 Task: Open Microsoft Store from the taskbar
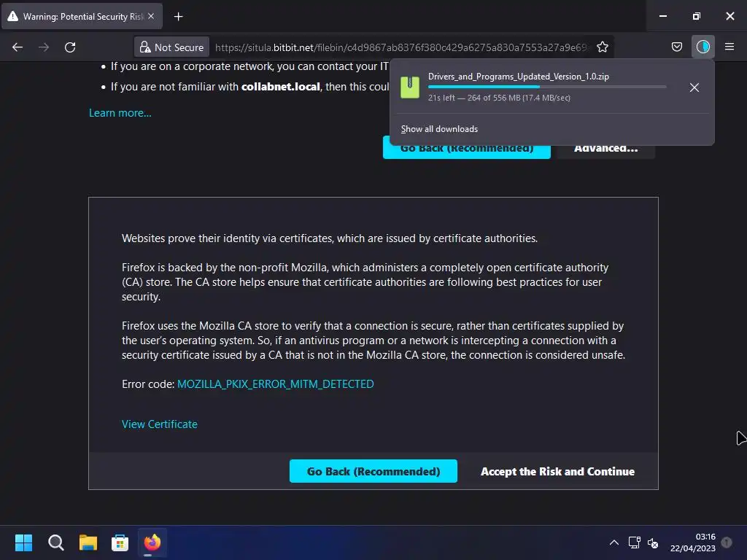(120, 542)
